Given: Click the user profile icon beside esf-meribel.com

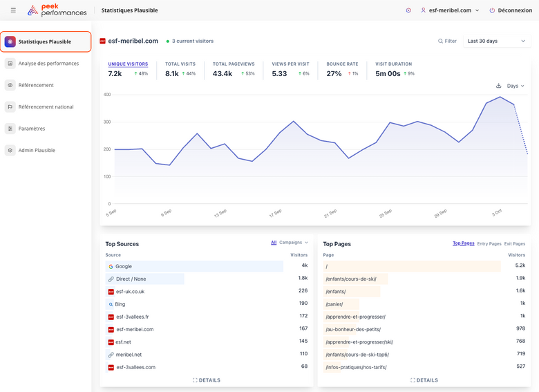Looking at the screenshot, I should 423,10.
